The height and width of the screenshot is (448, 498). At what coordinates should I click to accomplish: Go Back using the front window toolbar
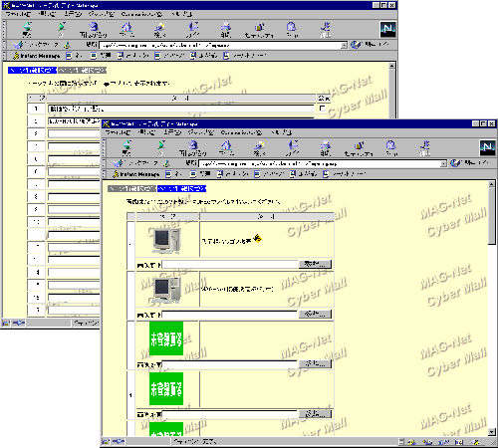click(126, 148)
